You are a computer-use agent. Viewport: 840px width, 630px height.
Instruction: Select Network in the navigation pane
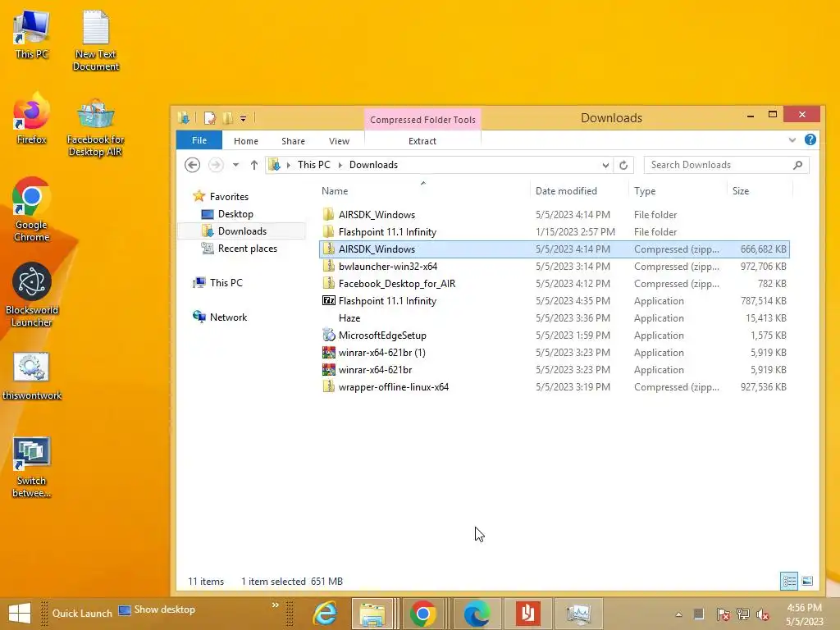coord(228,317)
